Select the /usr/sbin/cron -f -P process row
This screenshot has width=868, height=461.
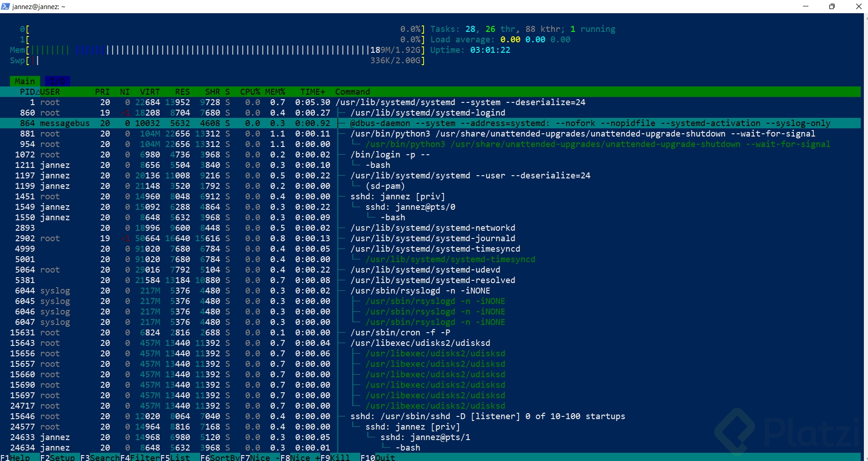tap(430, 333)
